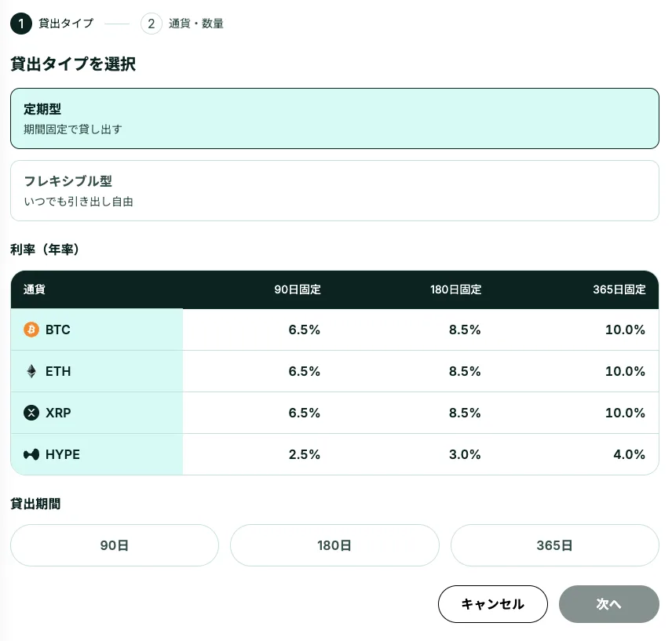672x641 pixels.
Task: Click the 365日固定 column header
Action: (x=619, y=290)
